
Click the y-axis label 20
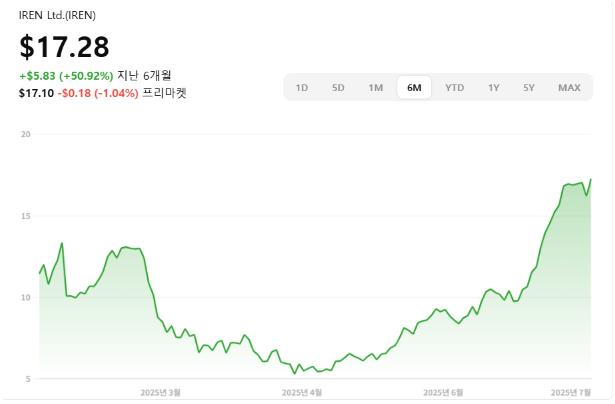coord(25,135)
